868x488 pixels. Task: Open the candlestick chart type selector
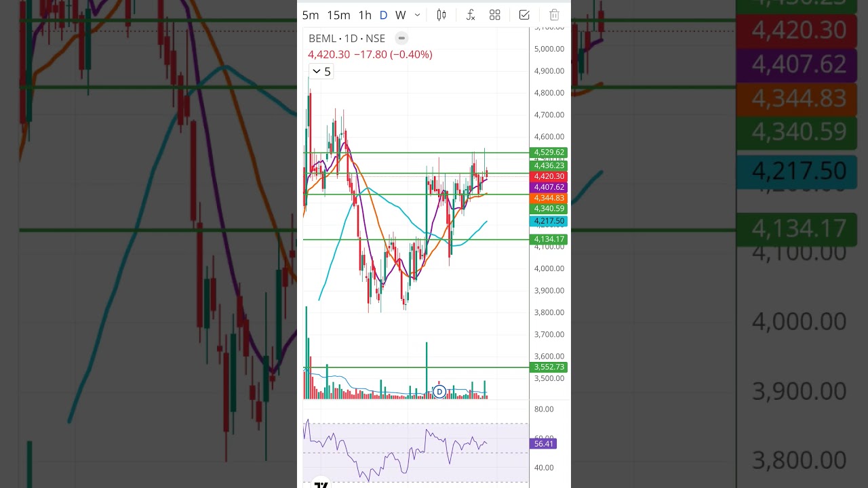point(441,15)
